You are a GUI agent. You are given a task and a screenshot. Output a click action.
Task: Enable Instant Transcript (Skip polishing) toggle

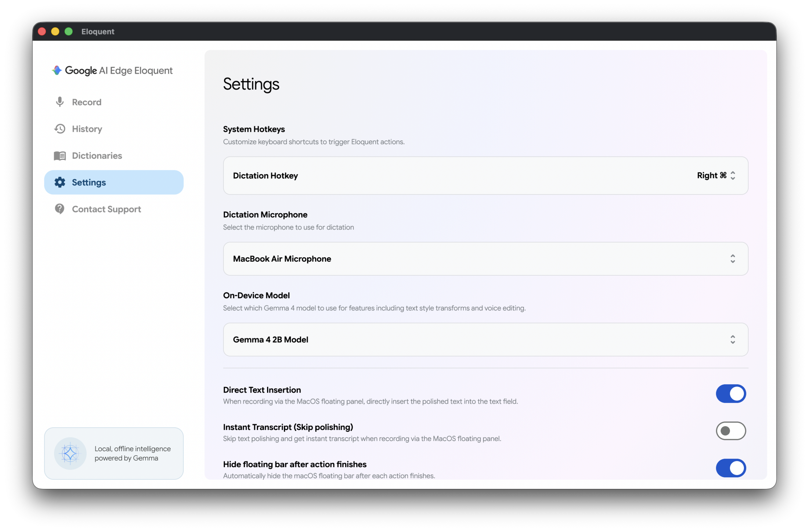point(731,431)
